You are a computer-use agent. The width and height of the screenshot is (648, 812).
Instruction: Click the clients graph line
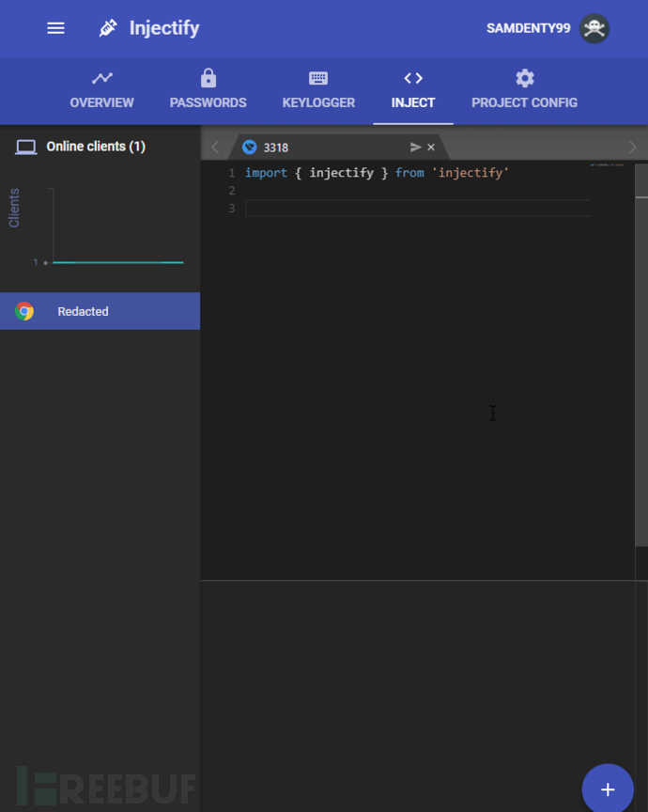(x=118, y=262)
